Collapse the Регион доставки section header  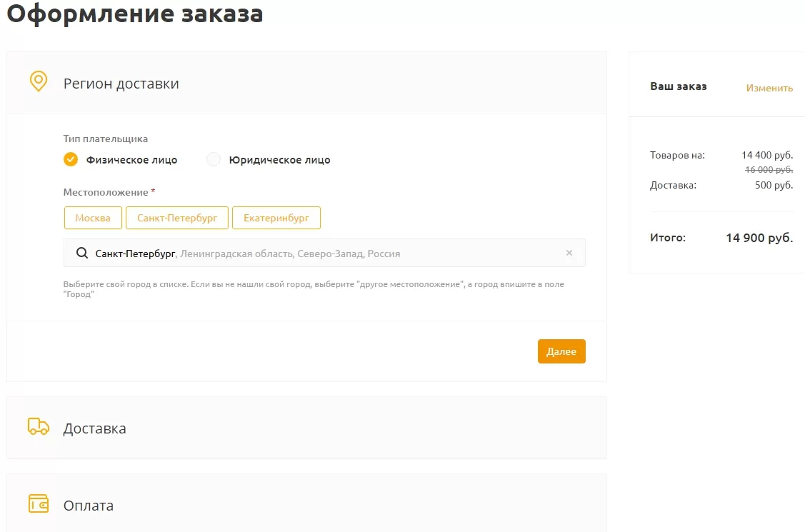tap(306, 83)
